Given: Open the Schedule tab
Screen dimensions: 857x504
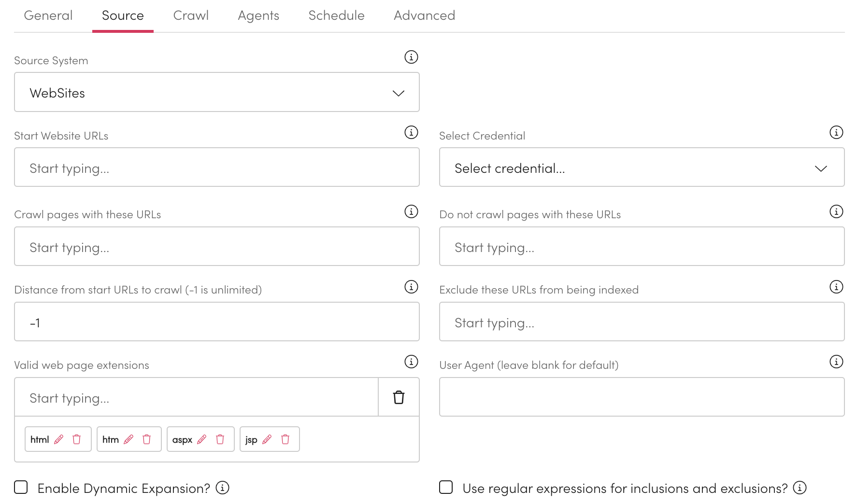Looking at the screenshot, I should point(336,15).
